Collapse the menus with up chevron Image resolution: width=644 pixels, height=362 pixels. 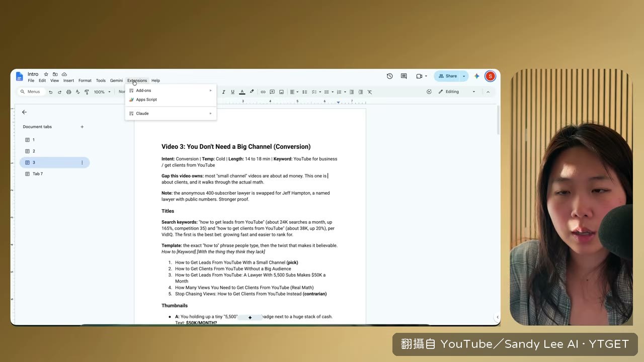[488, 92]
